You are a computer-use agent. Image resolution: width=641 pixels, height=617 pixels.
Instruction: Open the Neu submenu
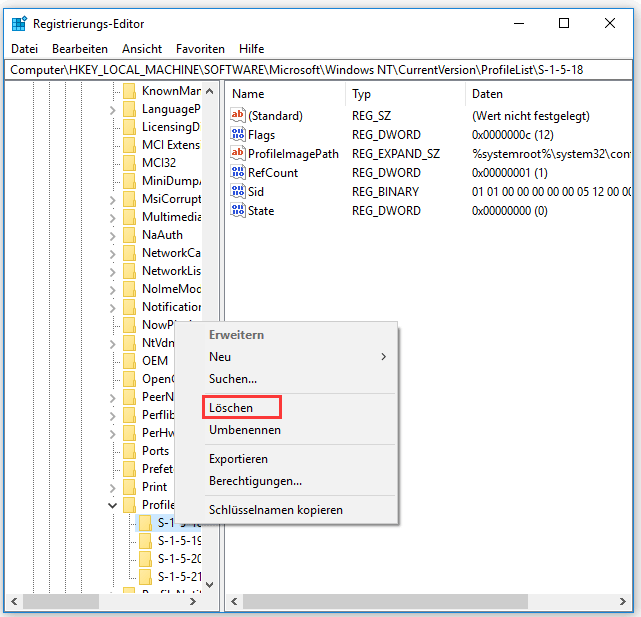pyautogui.click(x=300, y=357)
